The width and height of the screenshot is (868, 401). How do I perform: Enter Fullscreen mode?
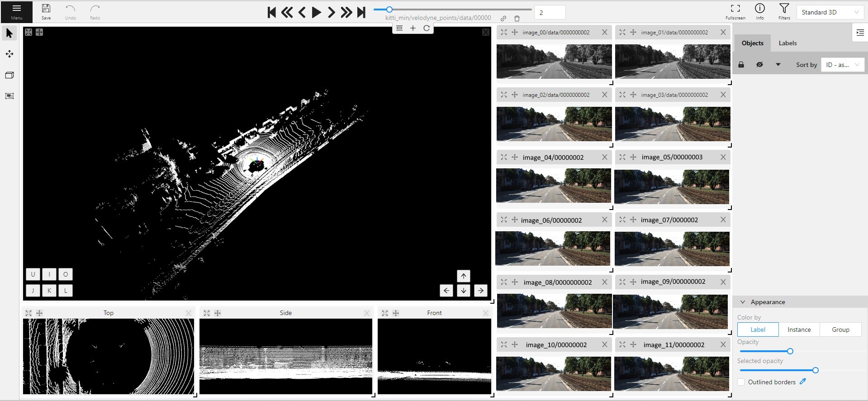click(735, 12)
